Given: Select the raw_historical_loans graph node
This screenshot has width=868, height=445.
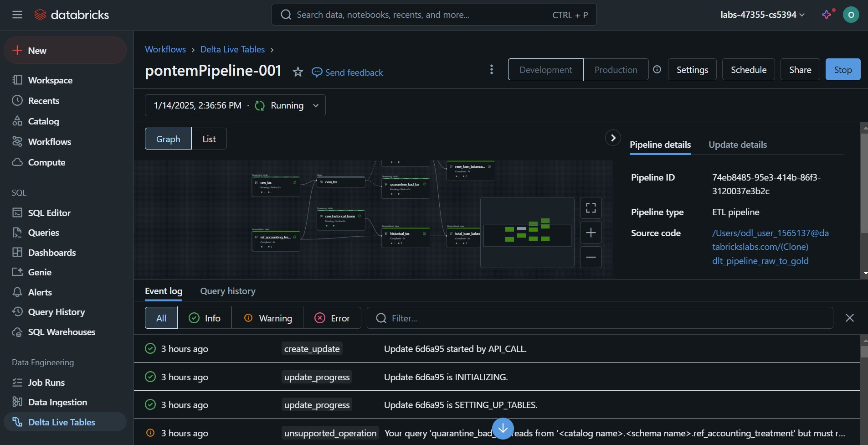Looking at the screenshot, I should 341,220.
